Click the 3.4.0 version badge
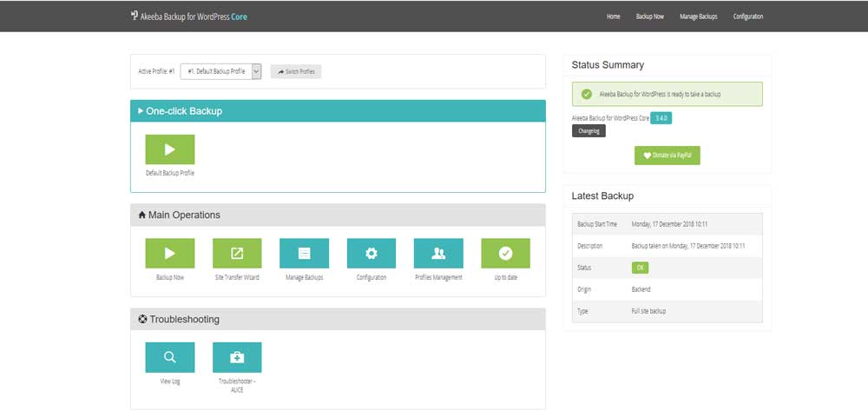Viewport: 868px width, 411px height. tap(661, 118)
